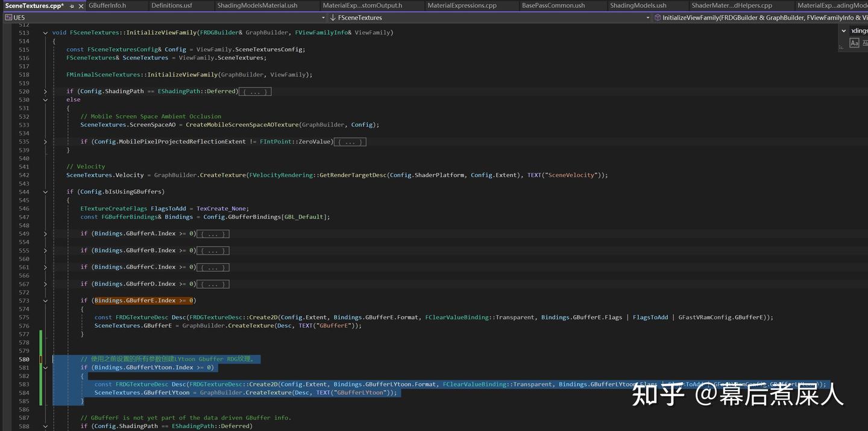Expand the collapsed Deferred block on line 520
The width and height of the screenshot is (868, 431).
pos(254,91)
